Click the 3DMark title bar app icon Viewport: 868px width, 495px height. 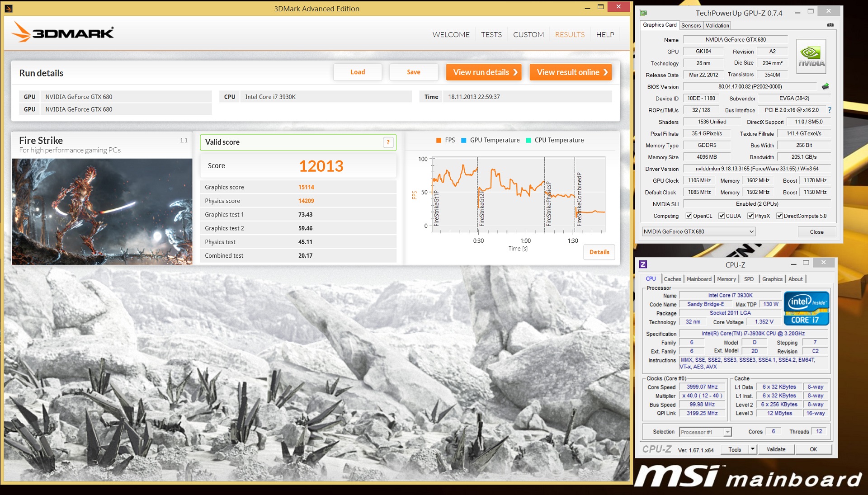(x=9, y=8)
